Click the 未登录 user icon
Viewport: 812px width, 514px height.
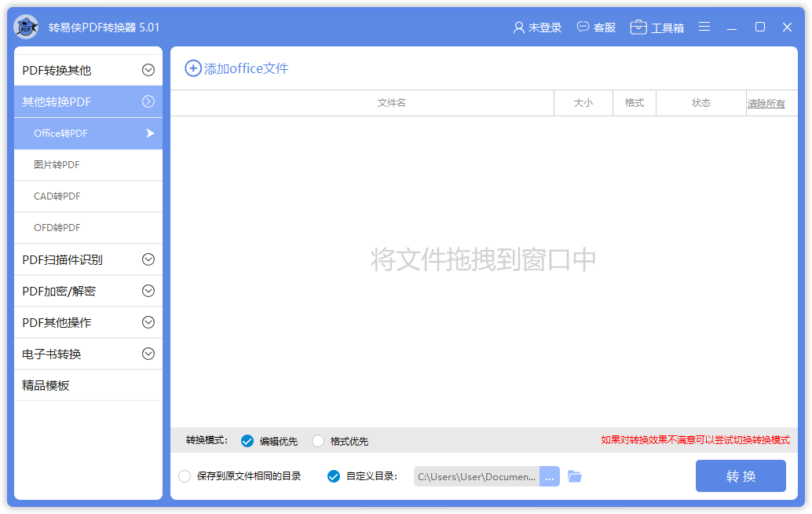518,28
